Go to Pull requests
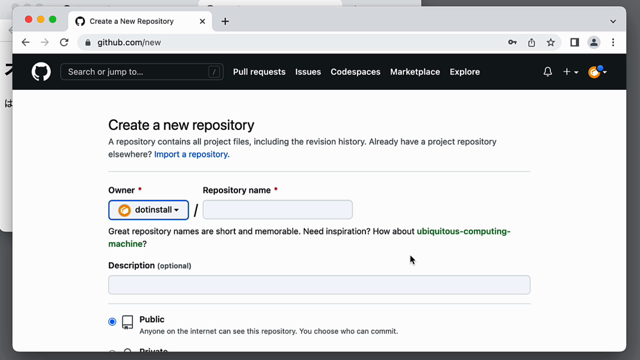 point(259,72)
